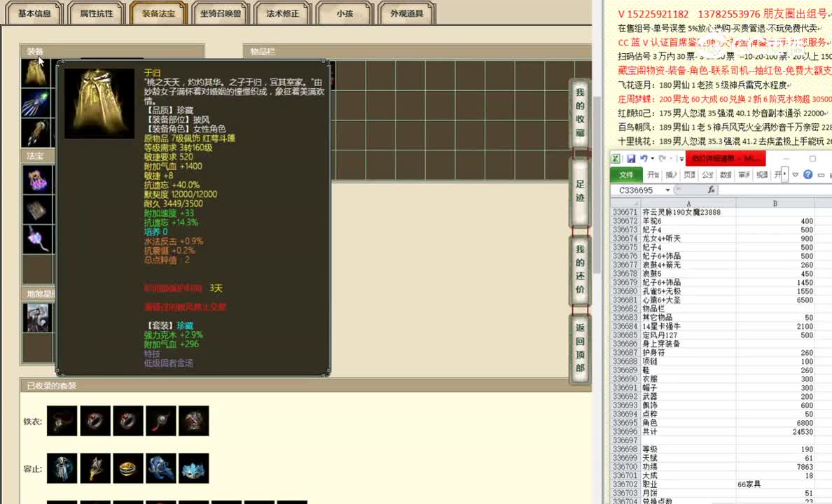Open the Excel 视图 ribbon tab
Screen dimensions: 832x504
(762, 175)
